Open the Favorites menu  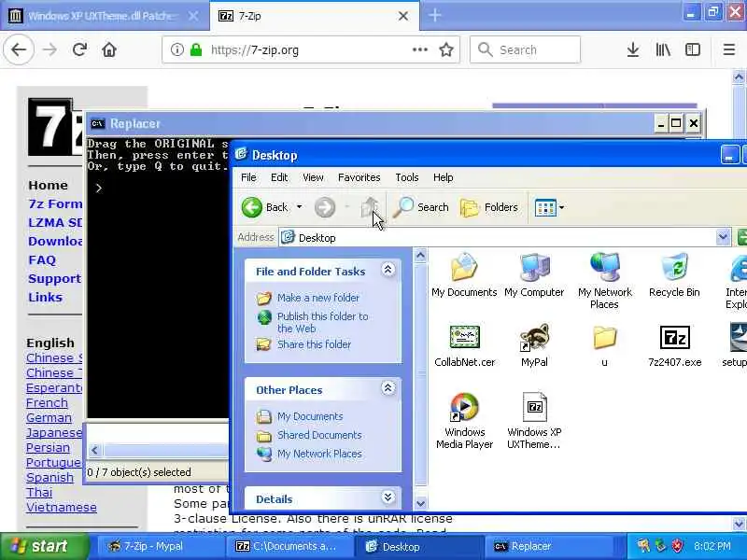pyautogui.click(x=359, y=177)
